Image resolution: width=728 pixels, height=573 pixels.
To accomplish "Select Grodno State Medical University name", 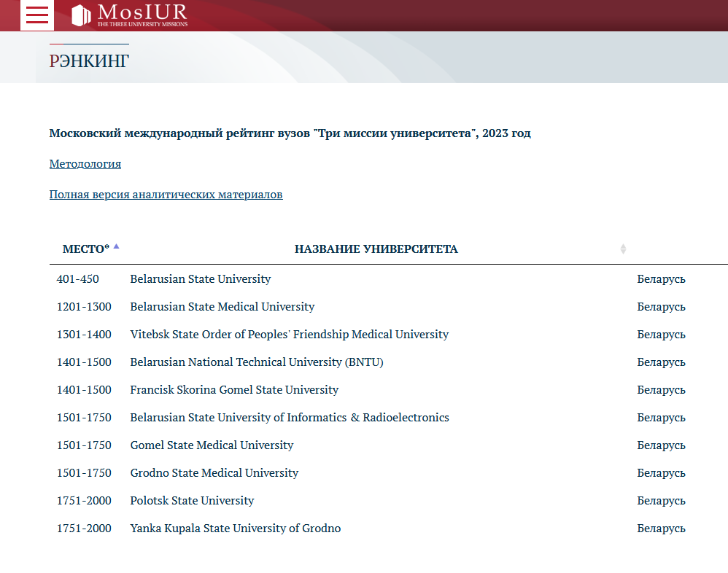I will tap(214, 473).
